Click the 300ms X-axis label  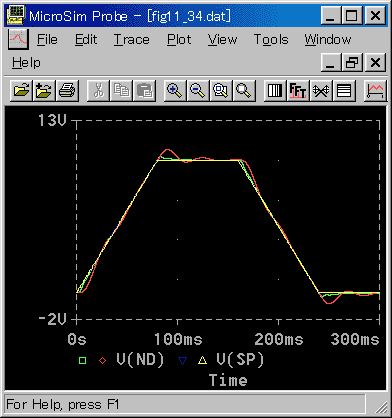coord(355,339)
